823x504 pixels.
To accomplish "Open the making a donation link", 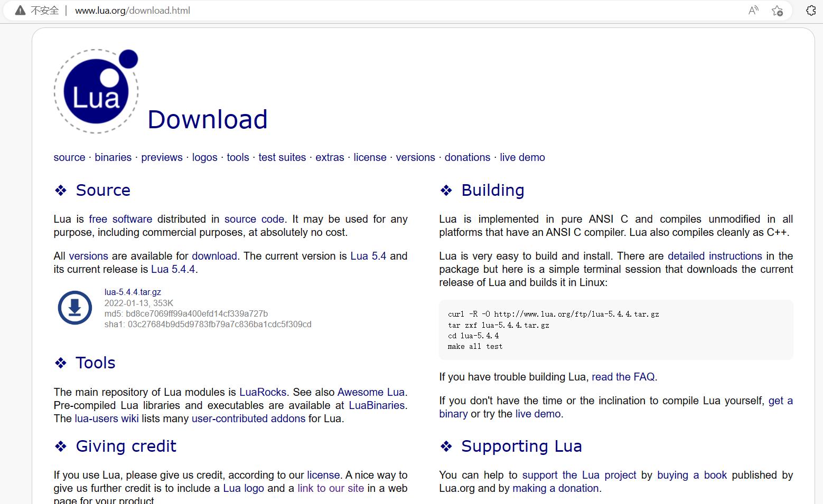I will 556,488.
